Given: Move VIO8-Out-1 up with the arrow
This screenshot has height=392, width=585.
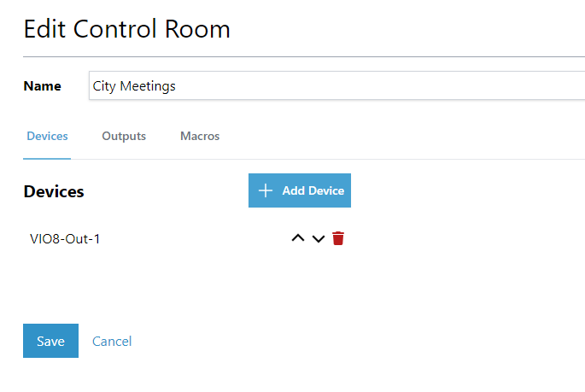Looking at the screenshot, I should click(298, 239).
